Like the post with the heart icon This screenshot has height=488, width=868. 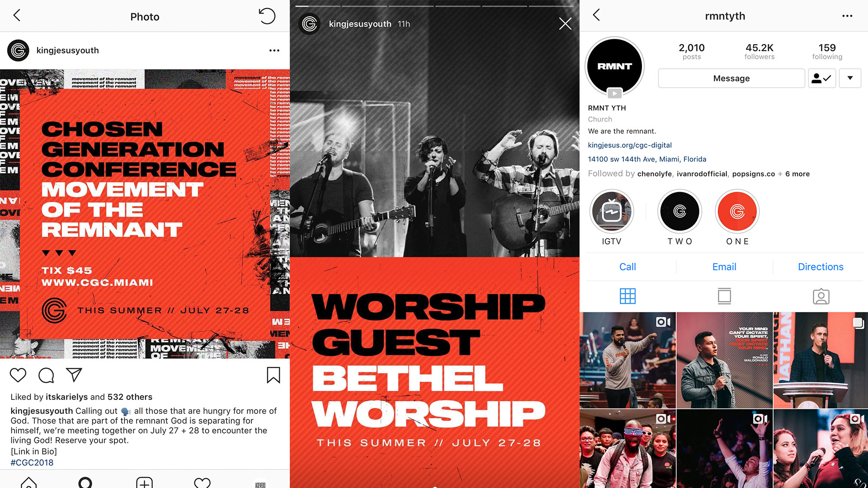coord(18,375)
